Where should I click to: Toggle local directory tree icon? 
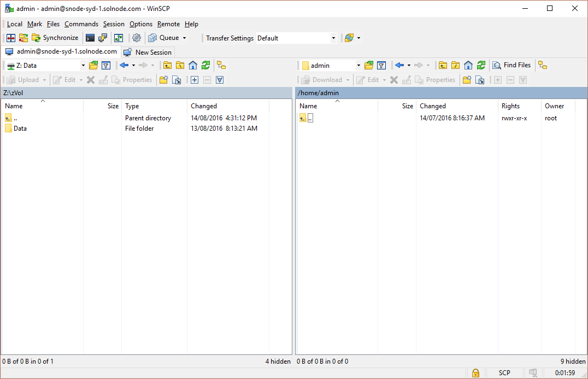[221, 65]
